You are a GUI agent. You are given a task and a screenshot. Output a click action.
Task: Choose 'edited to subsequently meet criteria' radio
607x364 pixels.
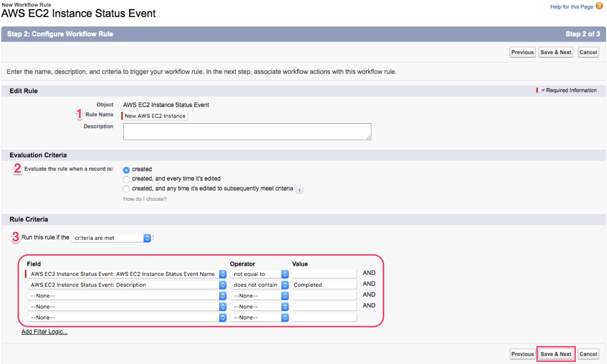point(126,189)
